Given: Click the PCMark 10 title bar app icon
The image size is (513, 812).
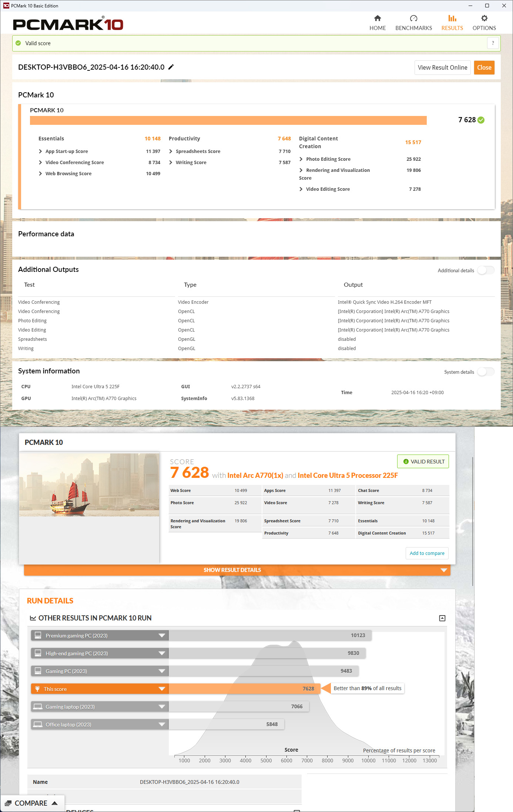Looking at the screenshot, I should (x=6, y=6).
